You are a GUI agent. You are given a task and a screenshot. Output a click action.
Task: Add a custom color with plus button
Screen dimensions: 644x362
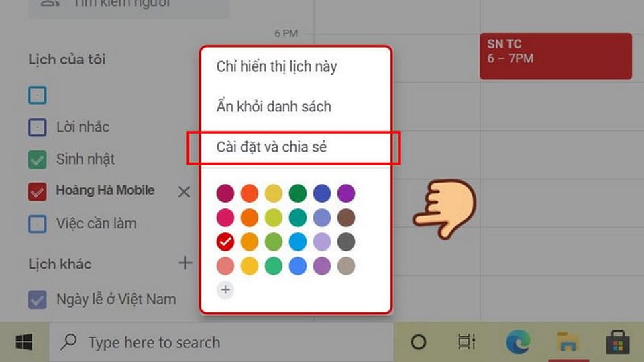(x=225, y=289)
